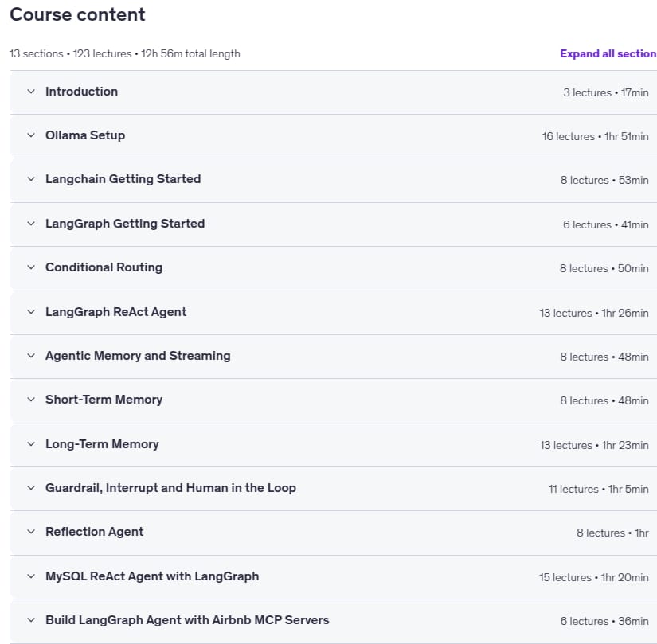Click chevron beside Langchain Getting Started
Image resolution: width=657 pixels, height=644 pixels.
pos(31,179)
